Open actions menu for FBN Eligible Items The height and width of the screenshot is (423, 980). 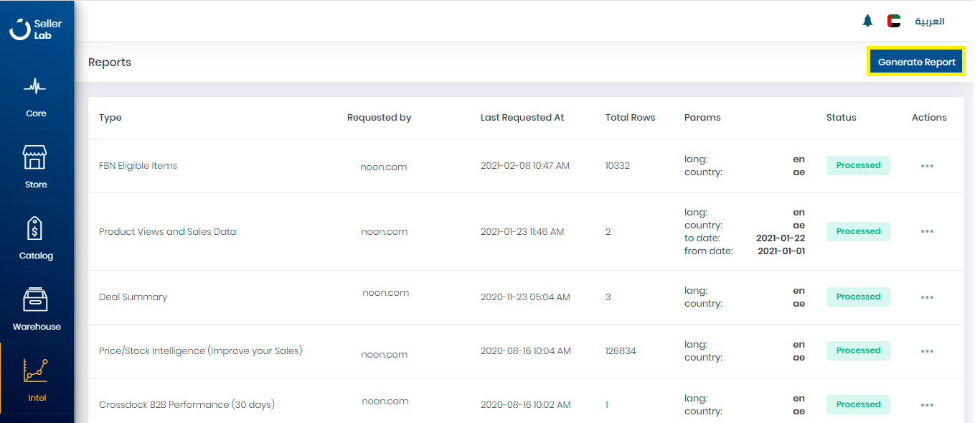(926, 166)
